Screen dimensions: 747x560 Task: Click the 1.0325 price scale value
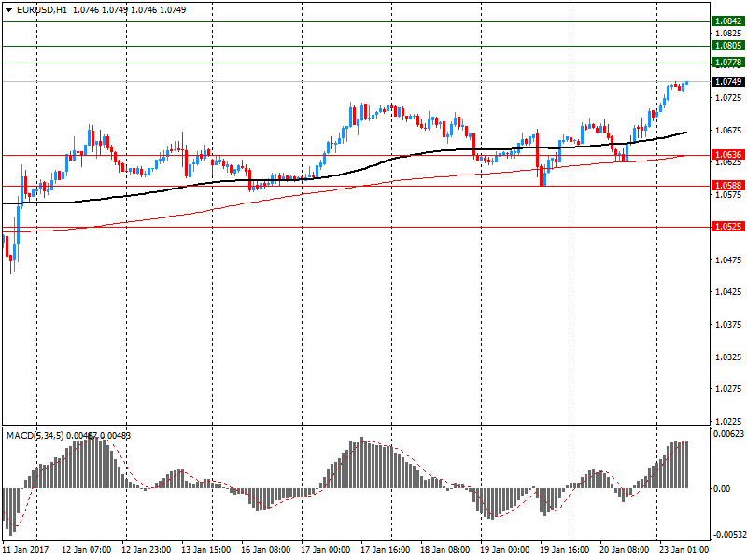[x=729, y=357]
